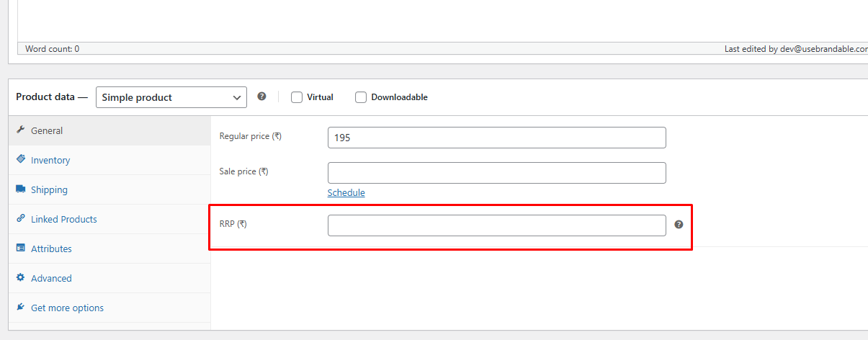Enable the Downloadable checkbox
Screen dimensions: 868x340
click(x=361, y=97)
